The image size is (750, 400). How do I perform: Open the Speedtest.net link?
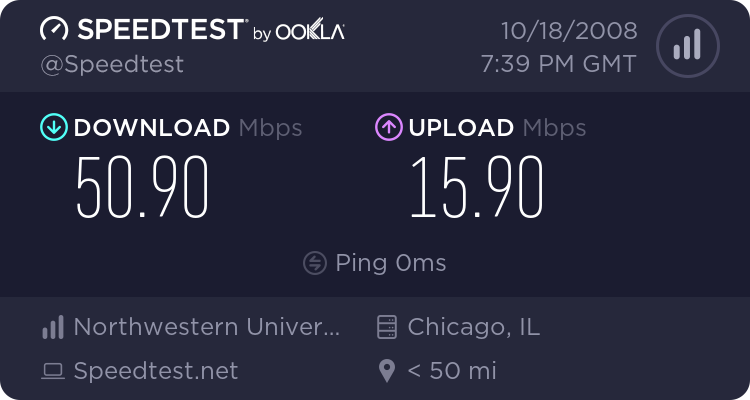156,372
